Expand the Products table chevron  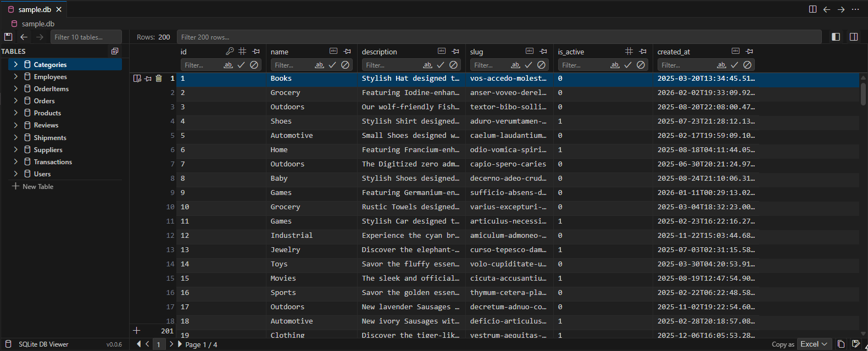click(16, 113)
